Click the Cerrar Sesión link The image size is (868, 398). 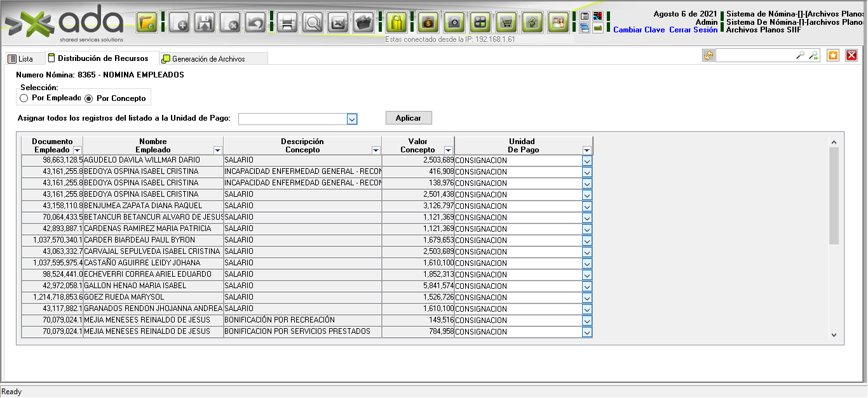[x=693, y=30]
